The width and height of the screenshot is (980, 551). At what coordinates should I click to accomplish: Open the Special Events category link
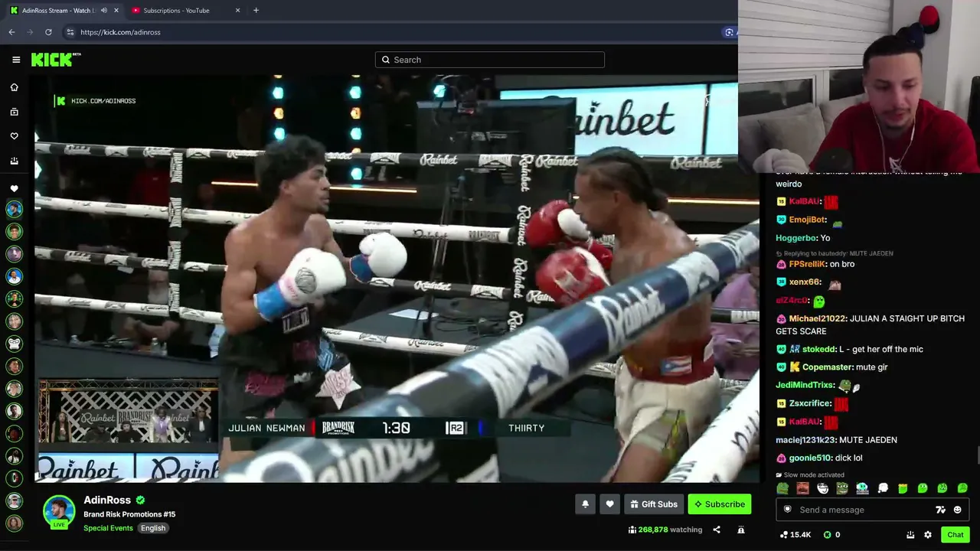point(108,528)
